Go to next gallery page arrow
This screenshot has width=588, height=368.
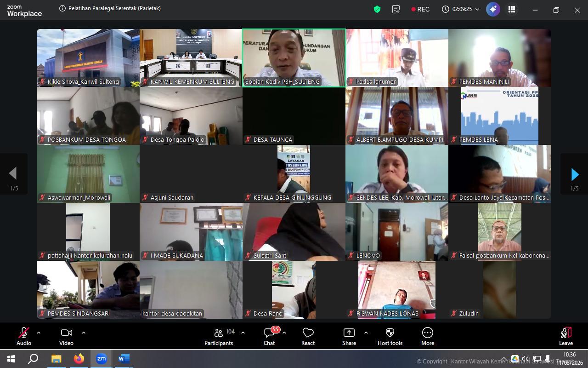point(574,174)
